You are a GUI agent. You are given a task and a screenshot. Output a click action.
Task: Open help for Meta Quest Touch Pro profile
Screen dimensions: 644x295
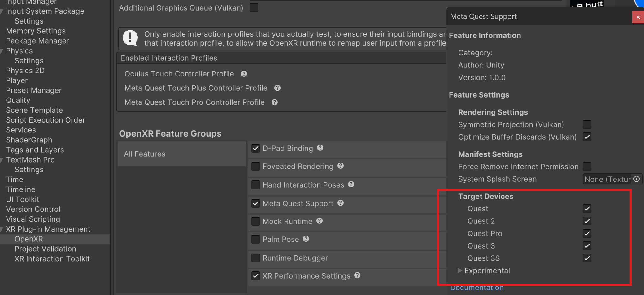coord(275,102)
